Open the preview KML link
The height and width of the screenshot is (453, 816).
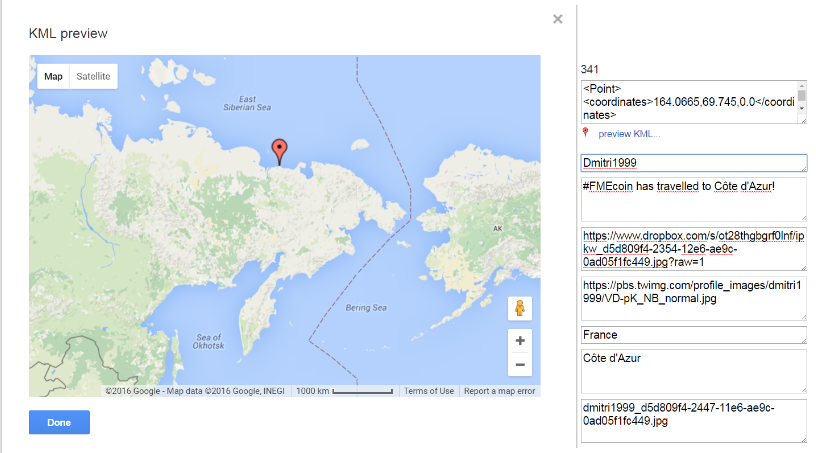click(628, 133)
